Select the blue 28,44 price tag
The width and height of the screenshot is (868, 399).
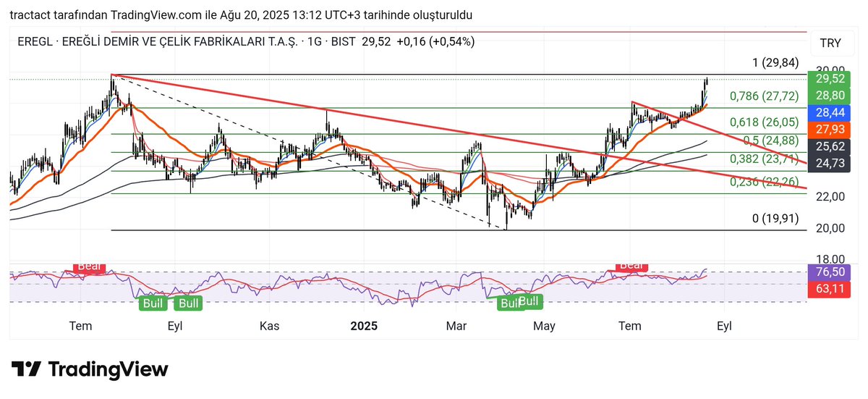click(x=830, y=112)
